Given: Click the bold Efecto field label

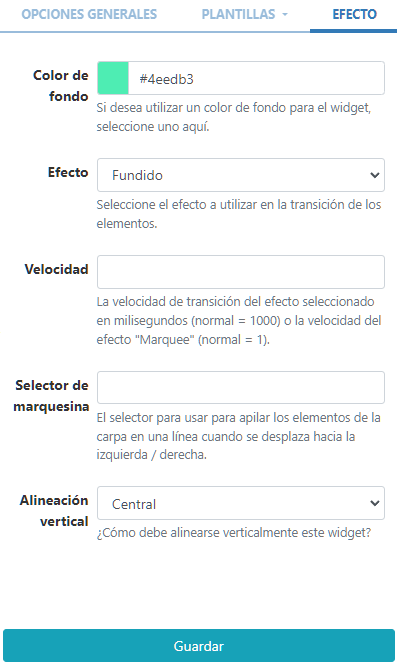Looking at the screenshot, I should (x=68, y=173).
